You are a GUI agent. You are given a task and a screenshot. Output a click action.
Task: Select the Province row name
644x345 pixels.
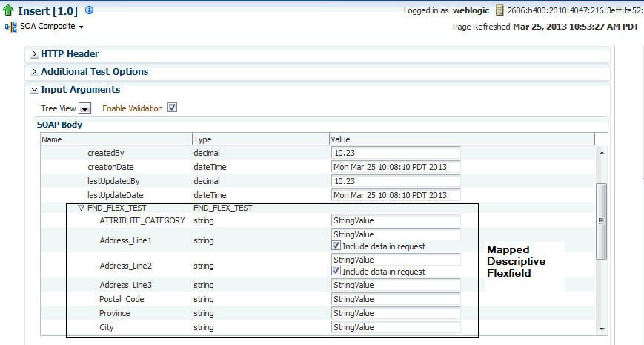pyautogui.click(x=115, y=313)
